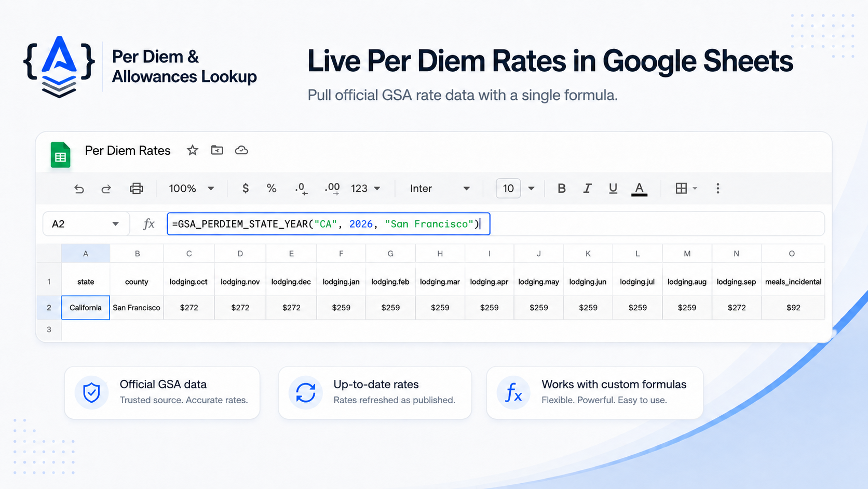The image size is (868, 489).
Task: Select the state header cell
Action: pyautogui.click(x=86, y=282)
